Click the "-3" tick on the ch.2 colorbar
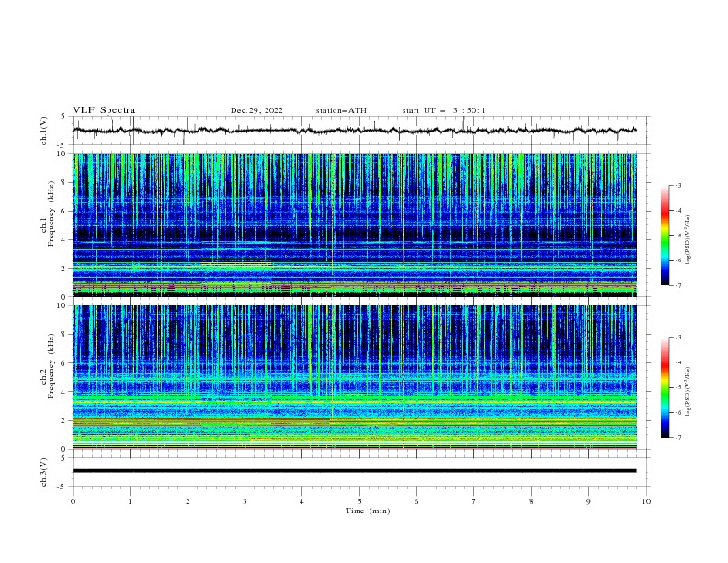 pos(678,338)
